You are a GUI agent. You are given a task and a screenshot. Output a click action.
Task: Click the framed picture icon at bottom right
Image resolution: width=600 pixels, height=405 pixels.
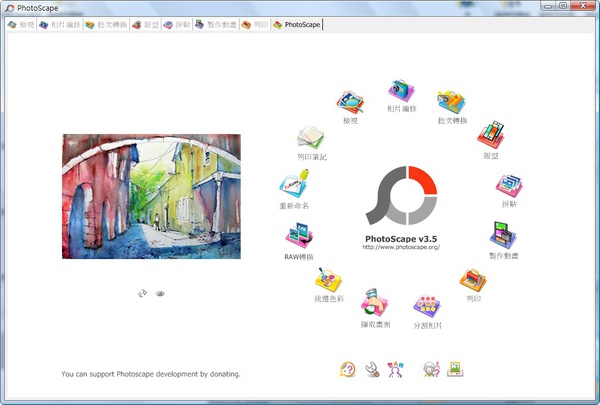455,369
